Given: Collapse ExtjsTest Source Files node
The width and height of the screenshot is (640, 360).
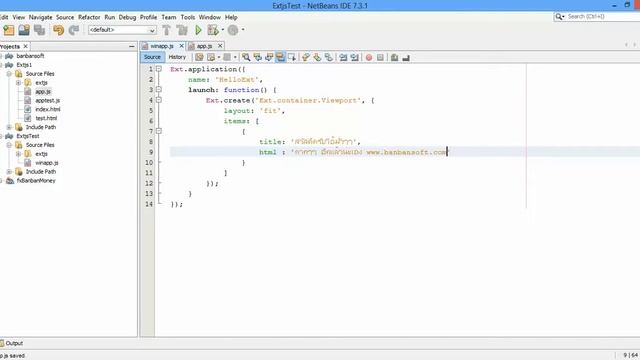Looking at the screenshot, I should [x=9, y=145].
